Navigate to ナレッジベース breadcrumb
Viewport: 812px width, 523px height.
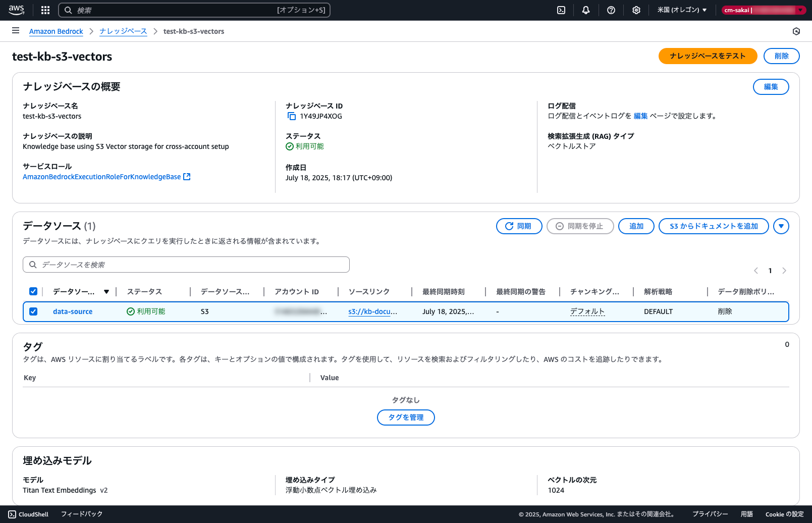pyautogui.click(x=123, y=31)
